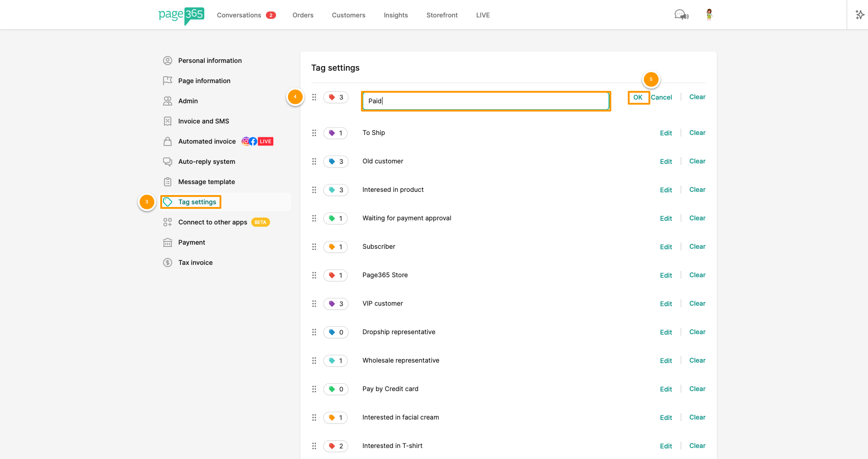Click the sparkle icon in top-right corner
868x459 pixels.
click(860, 15)
